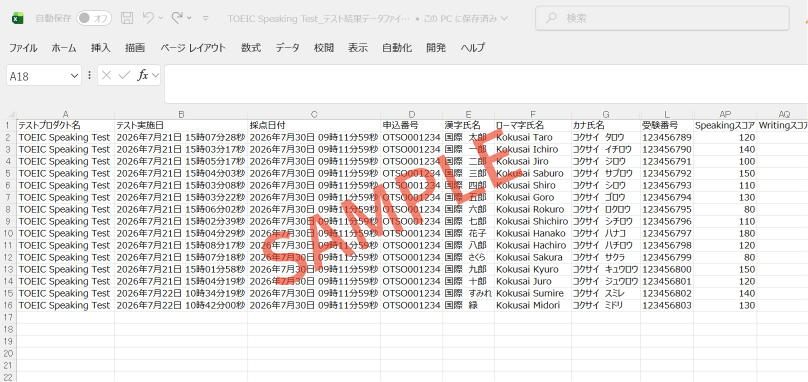Select the cell コクサイ ミドリ

pos(605,305)
